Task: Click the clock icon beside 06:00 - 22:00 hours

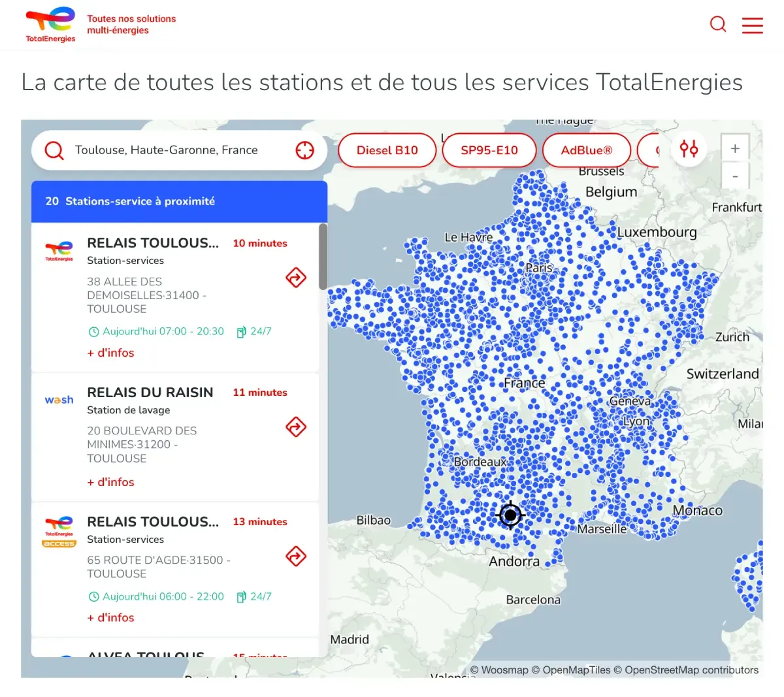Action: click(93, 597)
